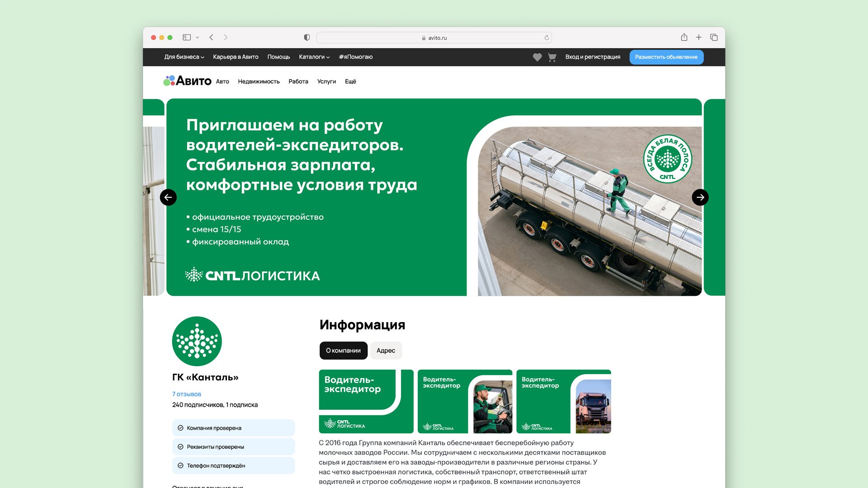Show next banner with right arrow

pyautogui.click(x=700, y=197)
